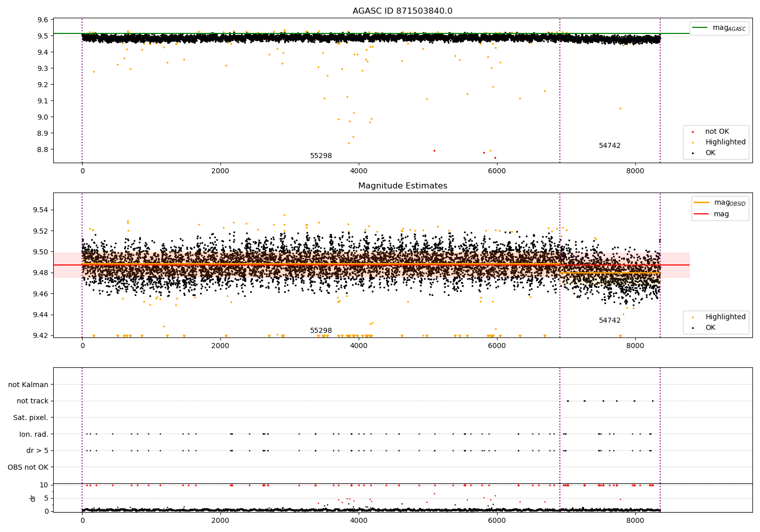This screenshot has width=760, height=532.
Task: Click the 'Ion. rad.' y-axis label
Action: pos(34,435)
